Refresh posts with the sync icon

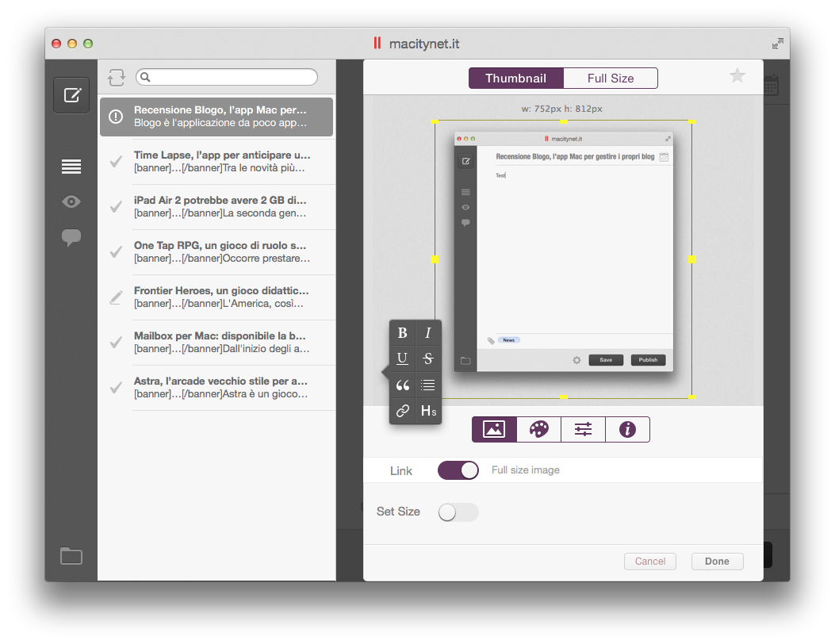point(117,77)
